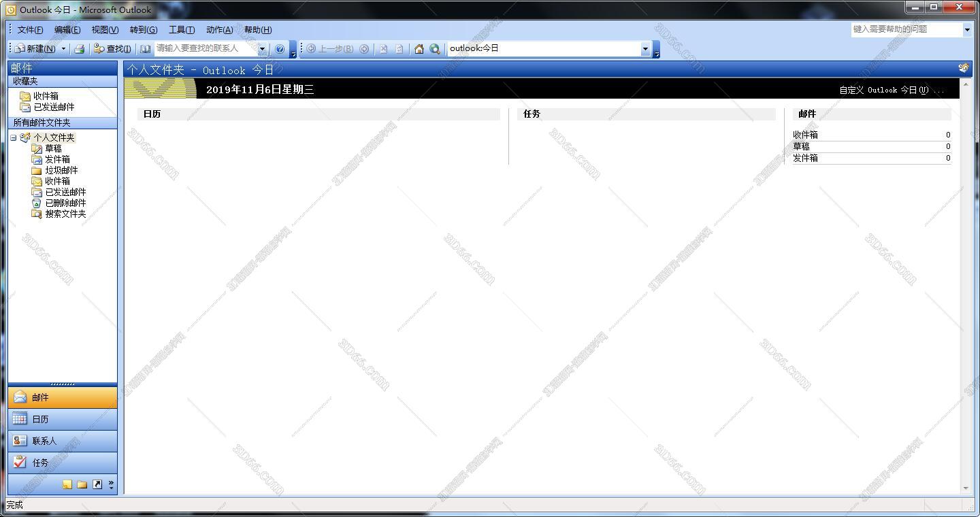
Task: Click the 任务 section heading
Action: click(x=532, y=114)
